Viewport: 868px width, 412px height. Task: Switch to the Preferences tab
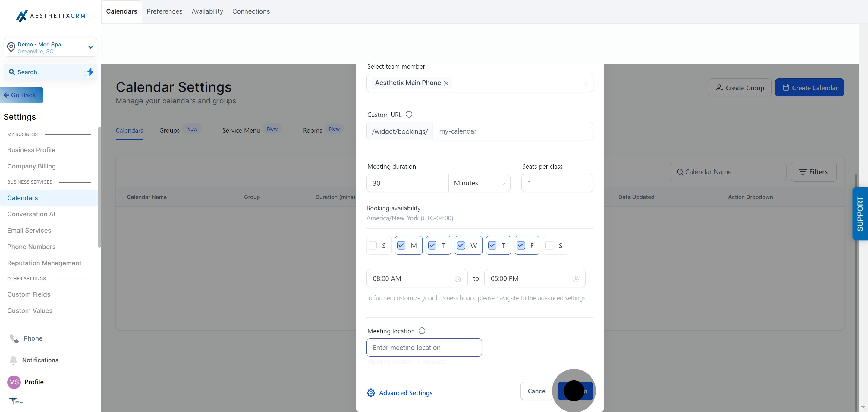[165, 11]
